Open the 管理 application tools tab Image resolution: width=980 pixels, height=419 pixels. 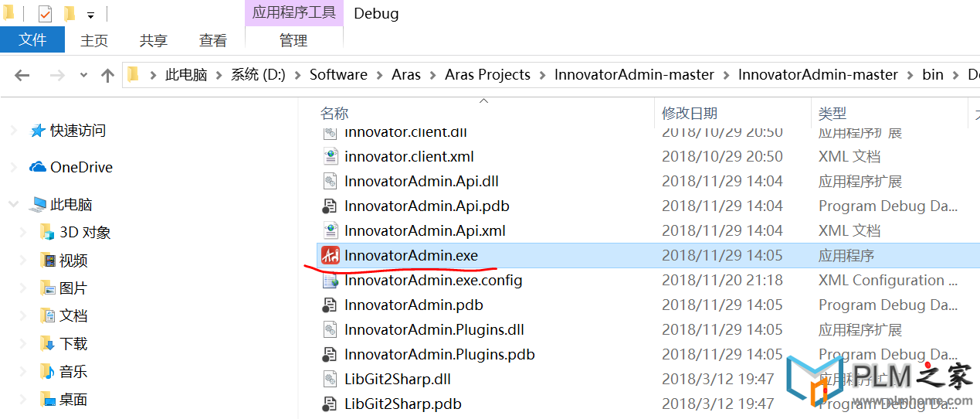pos(293,40)
